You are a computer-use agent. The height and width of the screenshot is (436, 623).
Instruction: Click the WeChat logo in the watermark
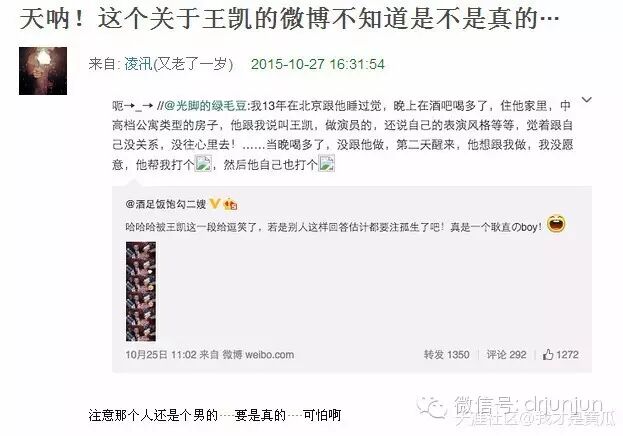click(432, 407)
